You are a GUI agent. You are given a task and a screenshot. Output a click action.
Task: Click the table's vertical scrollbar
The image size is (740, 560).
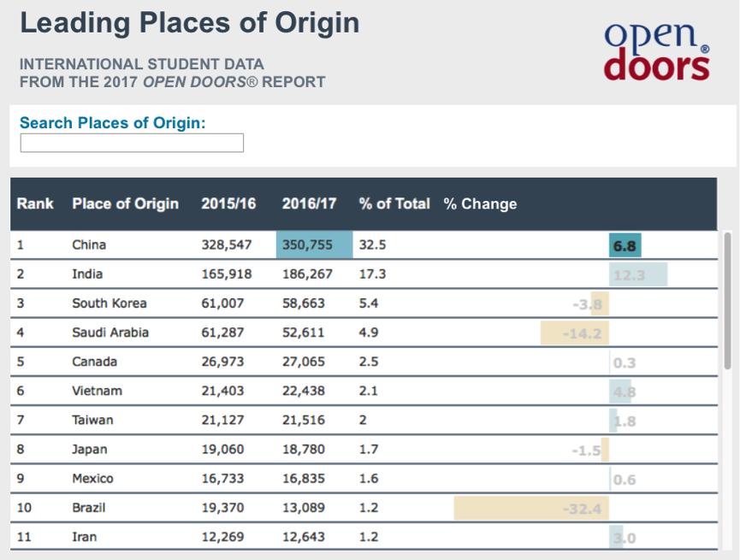coord(727,299)
